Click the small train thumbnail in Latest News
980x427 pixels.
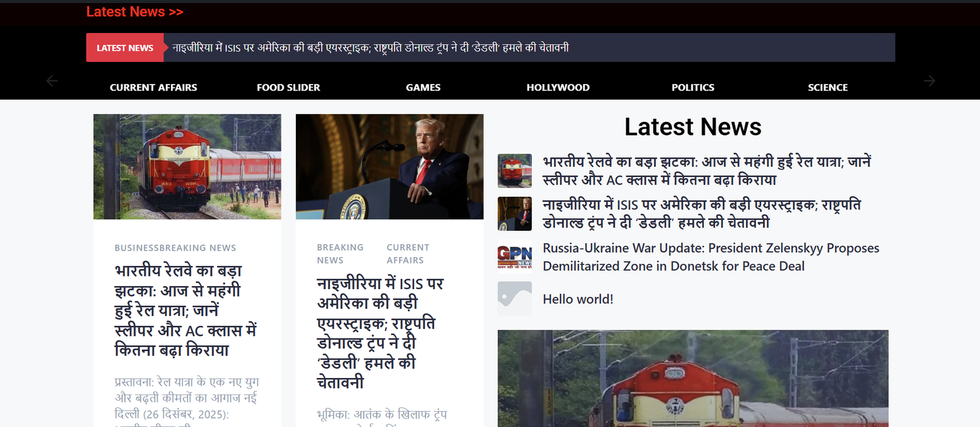[514, 171]
